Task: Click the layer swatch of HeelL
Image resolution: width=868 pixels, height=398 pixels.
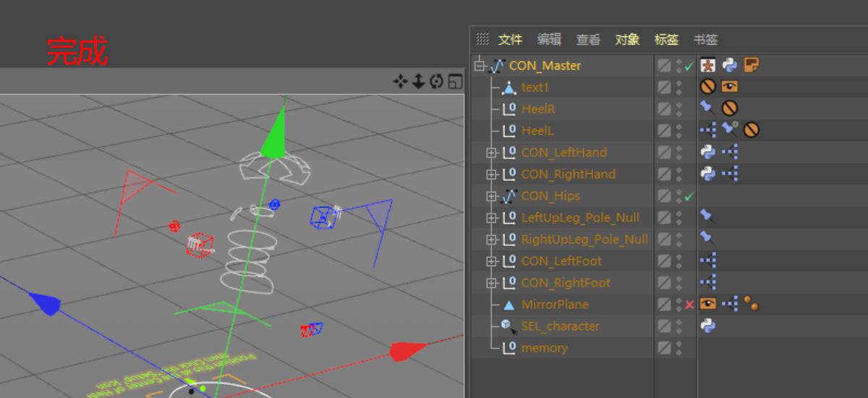Action: point(664,131)
